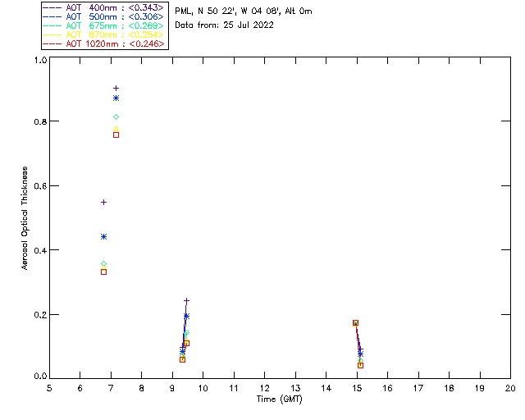Click the AOT 1020nm legend entry

(104, 43)
